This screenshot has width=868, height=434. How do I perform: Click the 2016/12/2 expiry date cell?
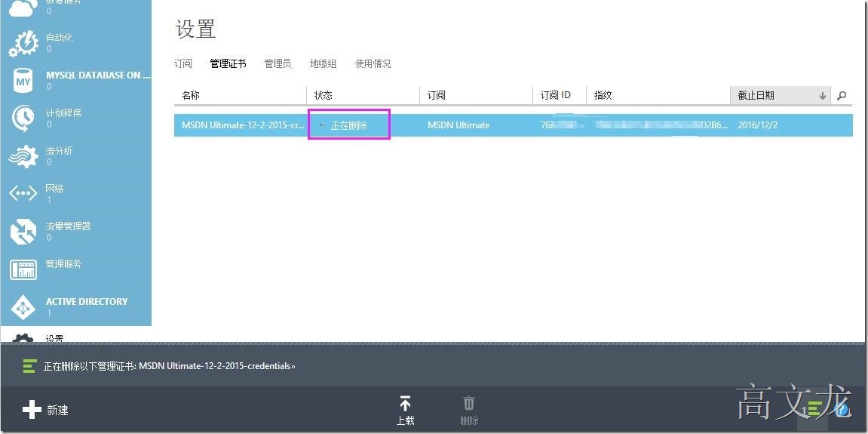click(758, 125)
